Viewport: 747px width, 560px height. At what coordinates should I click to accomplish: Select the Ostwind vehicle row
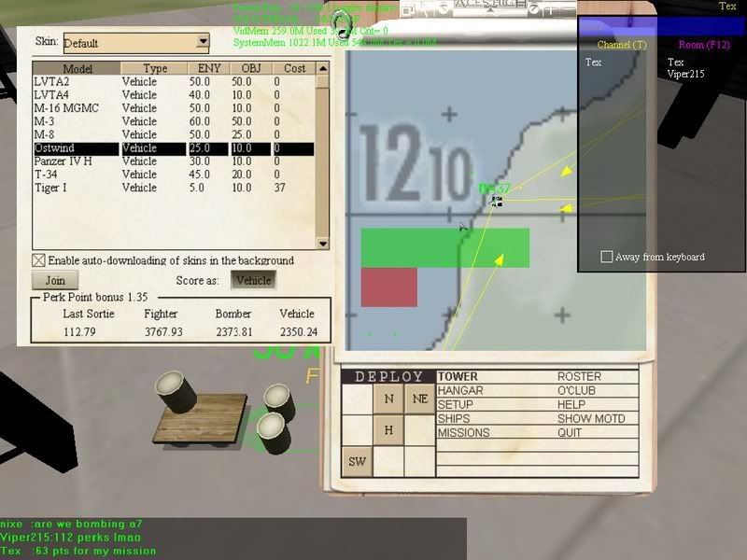pos(174,148)
